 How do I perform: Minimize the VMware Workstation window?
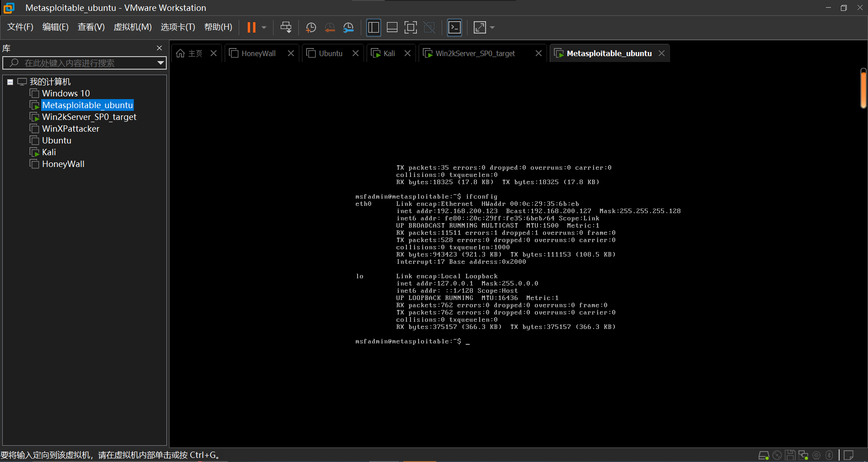(828, 8)
